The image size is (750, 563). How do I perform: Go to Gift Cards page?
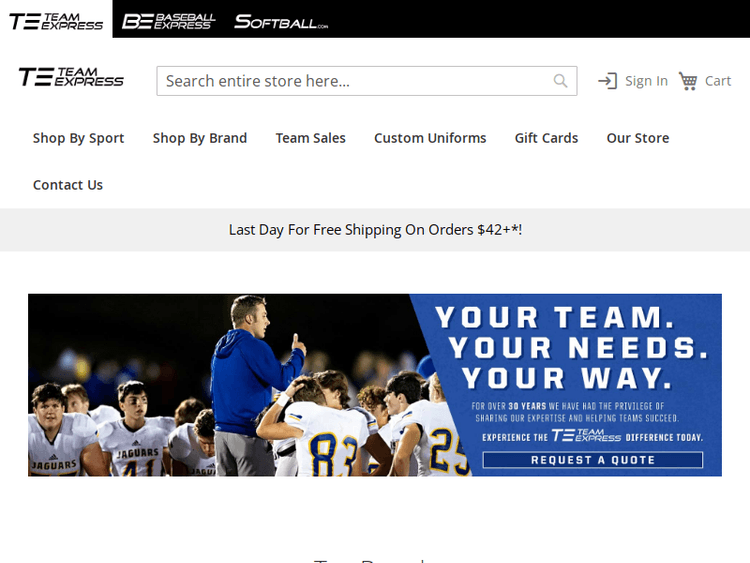coord(546,138)
